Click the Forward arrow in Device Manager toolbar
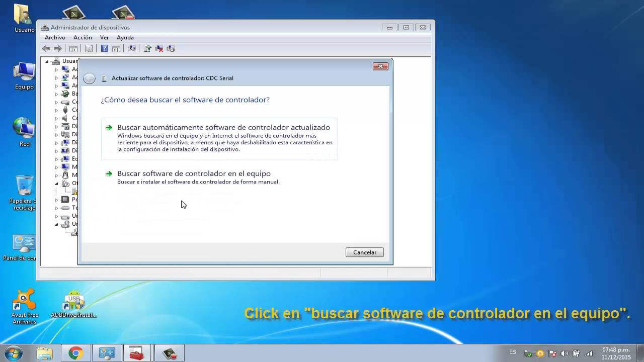 (x=57, y=49)
